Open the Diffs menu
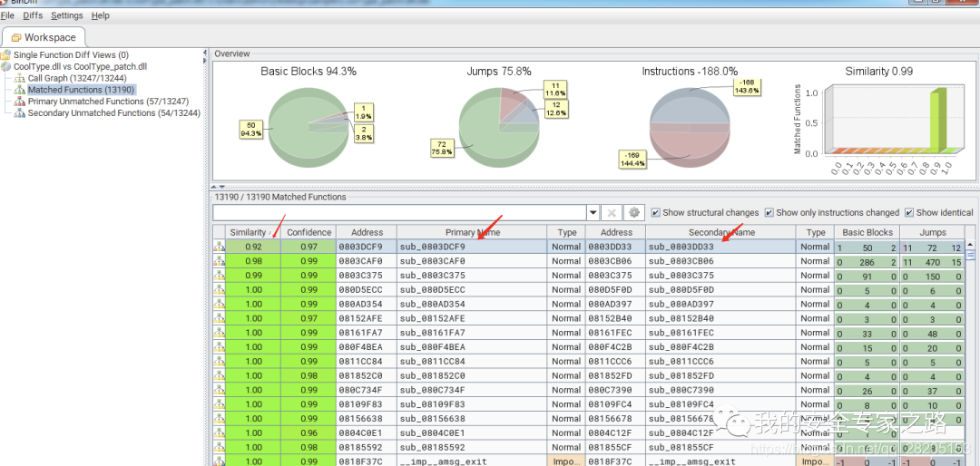This screenshot has height=466, width=980. tap(33, 15)
